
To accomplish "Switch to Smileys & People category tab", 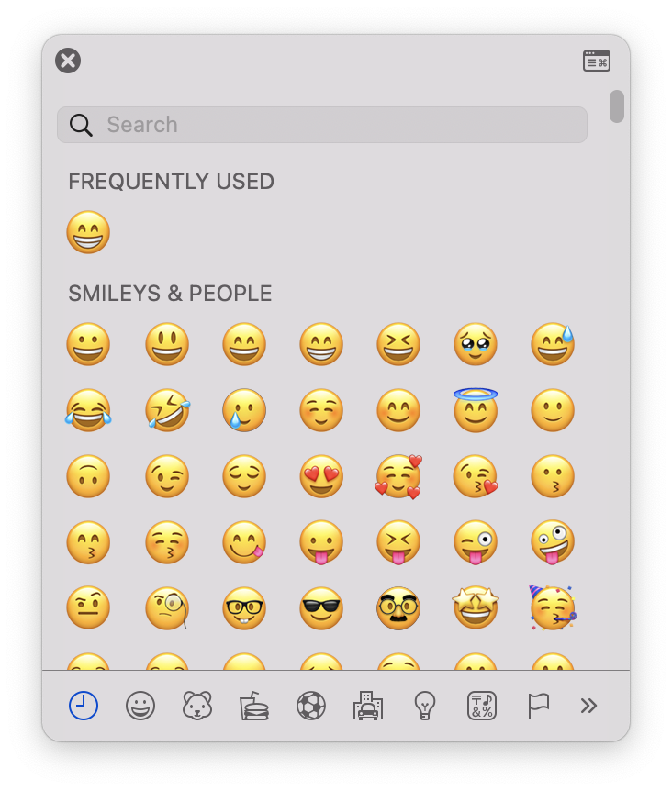I will tap(140, 706).
